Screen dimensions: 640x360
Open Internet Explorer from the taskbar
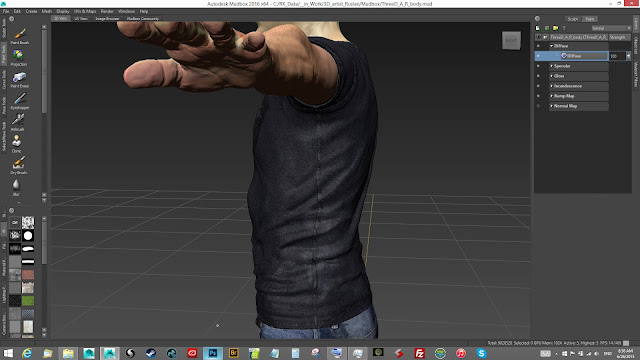tap(27, 353)
